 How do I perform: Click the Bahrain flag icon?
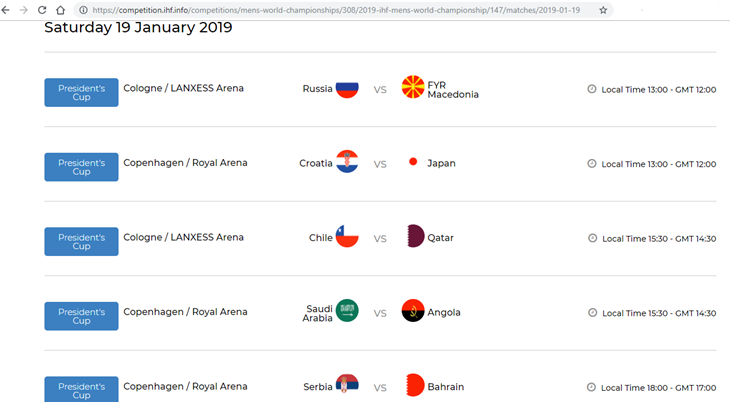(x=414, y=386)
